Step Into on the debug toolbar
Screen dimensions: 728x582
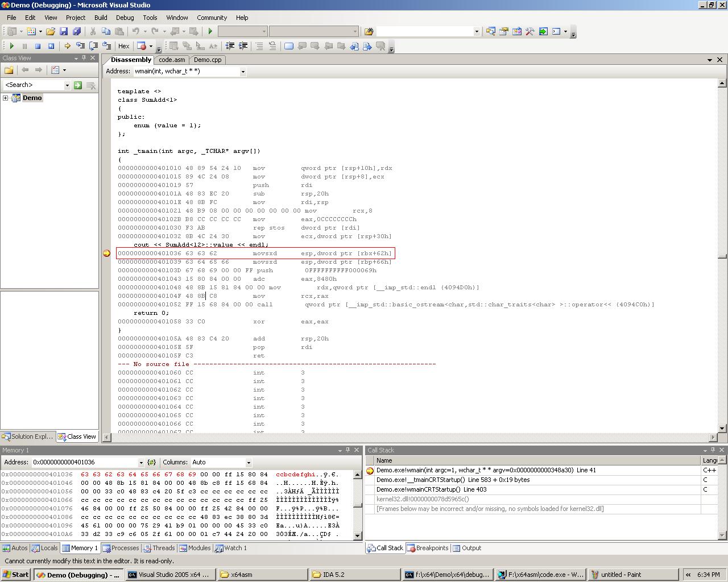tap(80, 46)
